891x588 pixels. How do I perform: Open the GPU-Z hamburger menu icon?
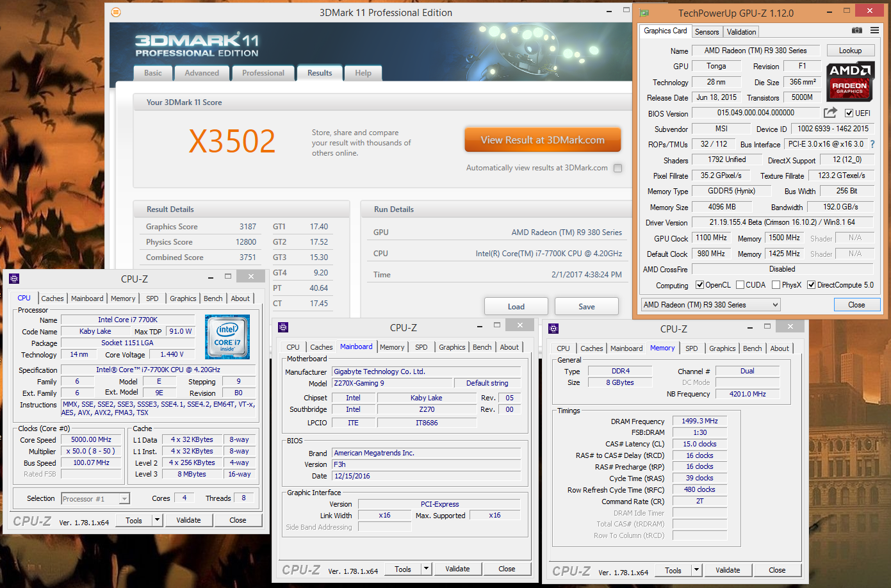coord(874,31)
